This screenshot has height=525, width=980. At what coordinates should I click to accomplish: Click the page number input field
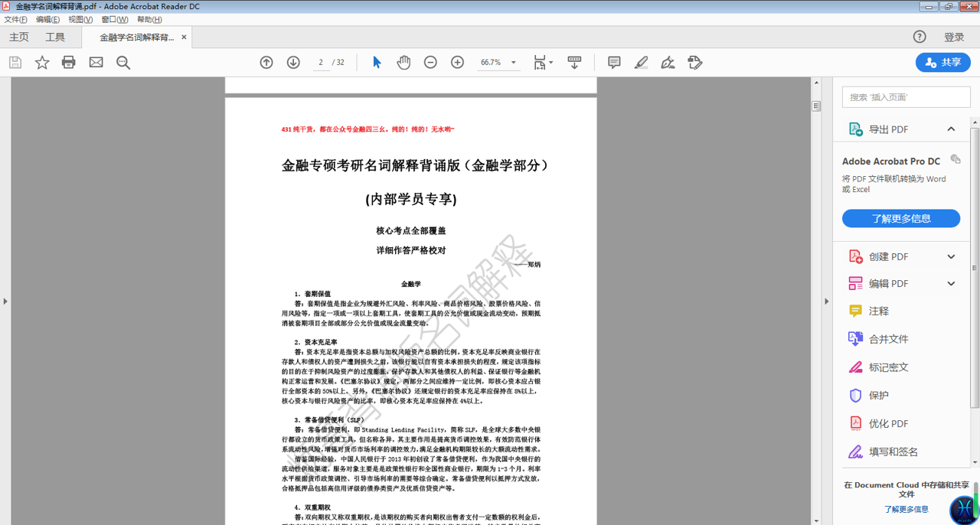point(321,62)
